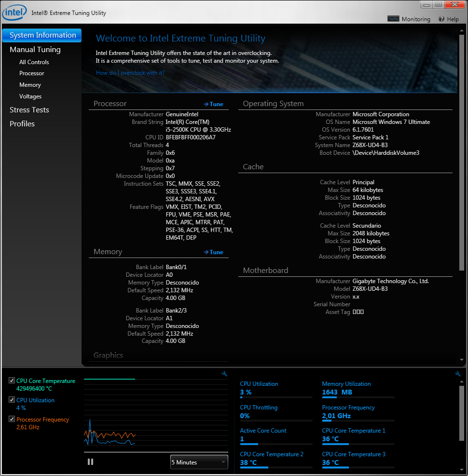Uncheck the CPU Core Temperature checkbox
This screenshot has height=476, width=468.
coord(12,381)
